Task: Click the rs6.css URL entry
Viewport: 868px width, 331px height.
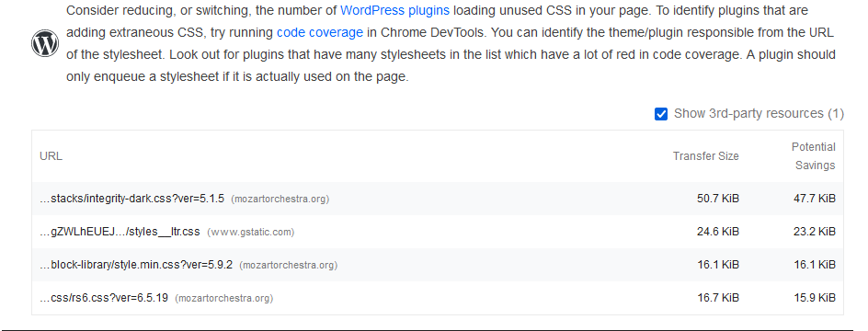Action: coord(104,298)
